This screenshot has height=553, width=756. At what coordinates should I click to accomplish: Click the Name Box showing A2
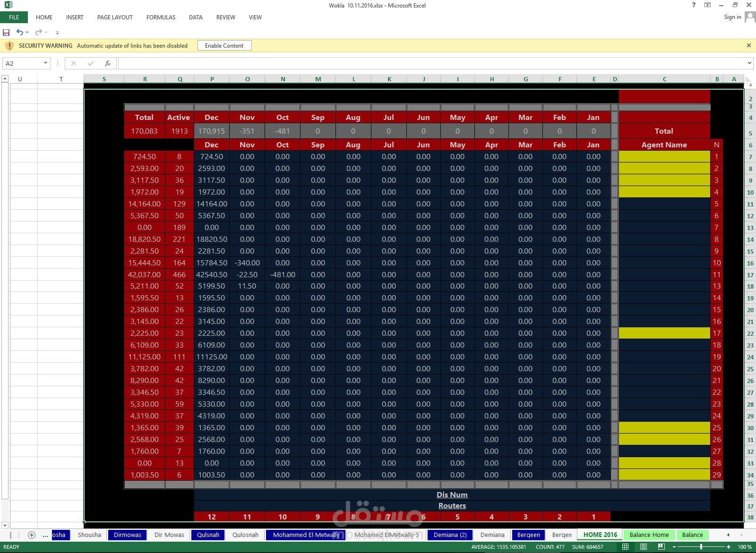(x=23, y=63)
